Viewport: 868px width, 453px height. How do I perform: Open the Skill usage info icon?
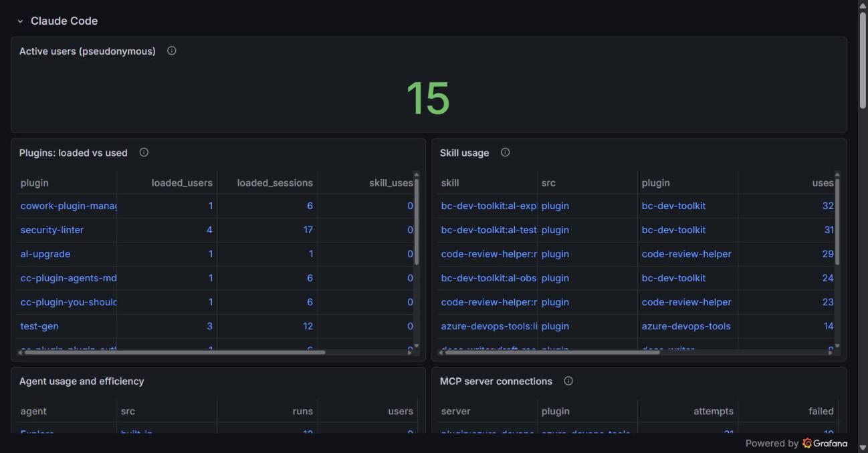coord(505,152)
